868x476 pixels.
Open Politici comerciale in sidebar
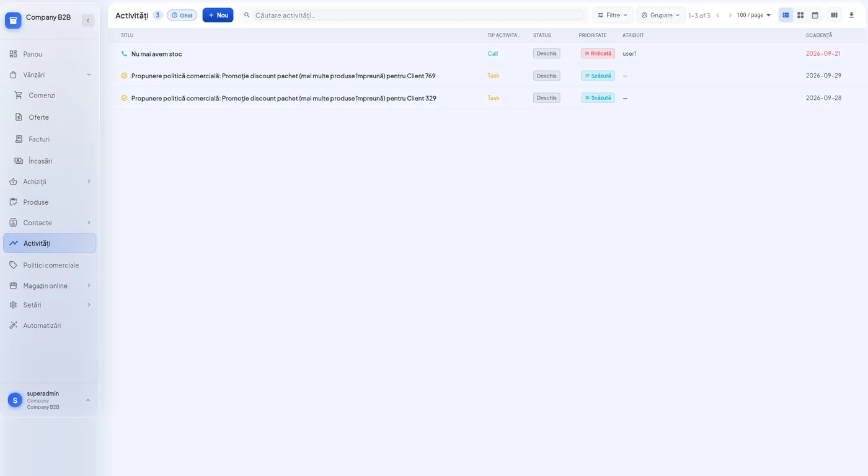click(x=50, y=265)
